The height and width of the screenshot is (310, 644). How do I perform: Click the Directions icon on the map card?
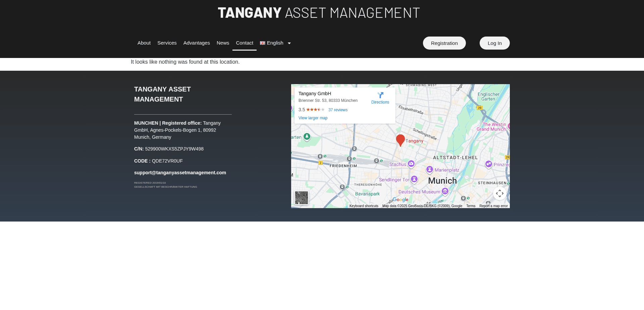[x=380, y=95]
